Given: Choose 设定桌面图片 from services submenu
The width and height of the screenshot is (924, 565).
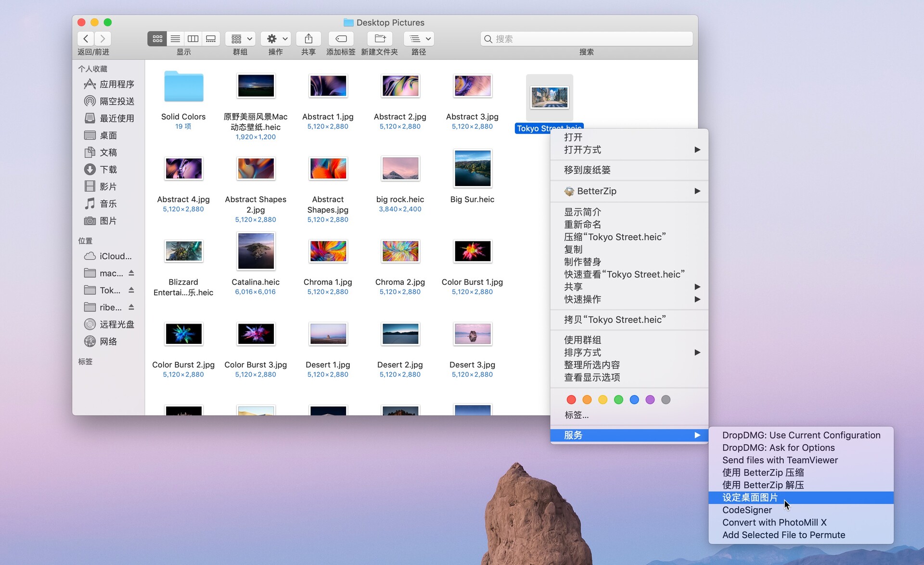Looking at the screenshot, I should [750, 498].
